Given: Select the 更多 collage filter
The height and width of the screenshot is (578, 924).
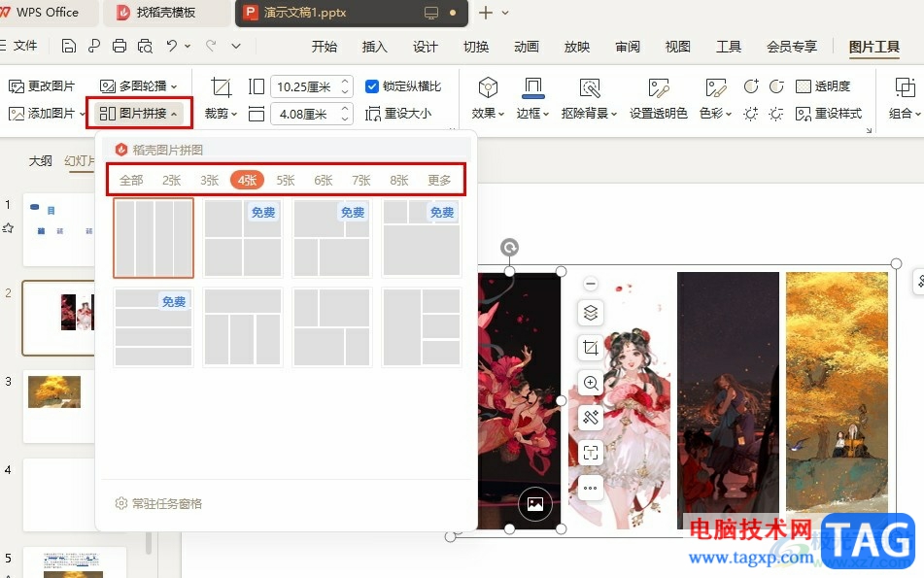Looking at the screenshot, I should (x=439, y=180).
